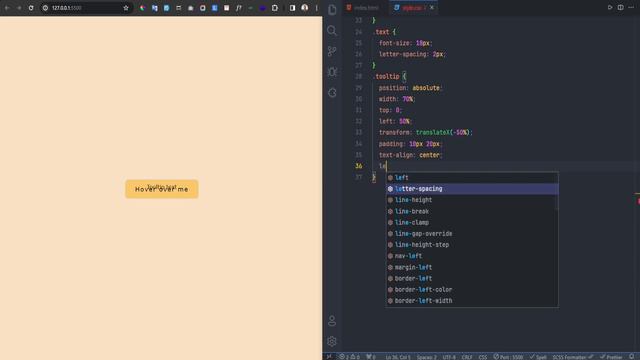Click the SCSS Formatter status item
The width and height of the screenshot is (640, 360).
(x=573, y=357)
